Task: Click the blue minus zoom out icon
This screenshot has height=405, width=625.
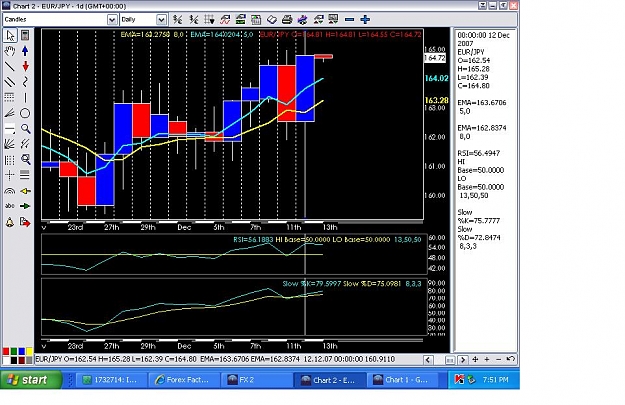Action: [x=350, y=19]
